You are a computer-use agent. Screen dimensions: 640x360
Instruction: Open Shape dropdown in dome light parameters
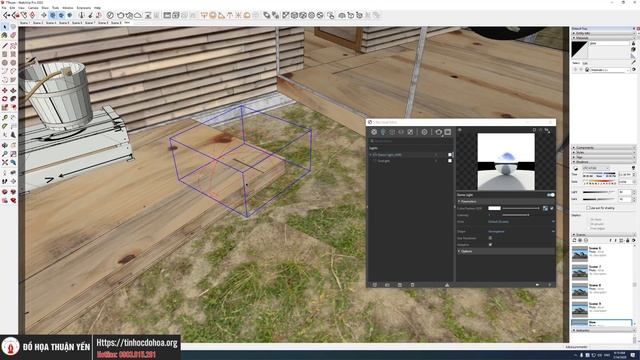521,231
